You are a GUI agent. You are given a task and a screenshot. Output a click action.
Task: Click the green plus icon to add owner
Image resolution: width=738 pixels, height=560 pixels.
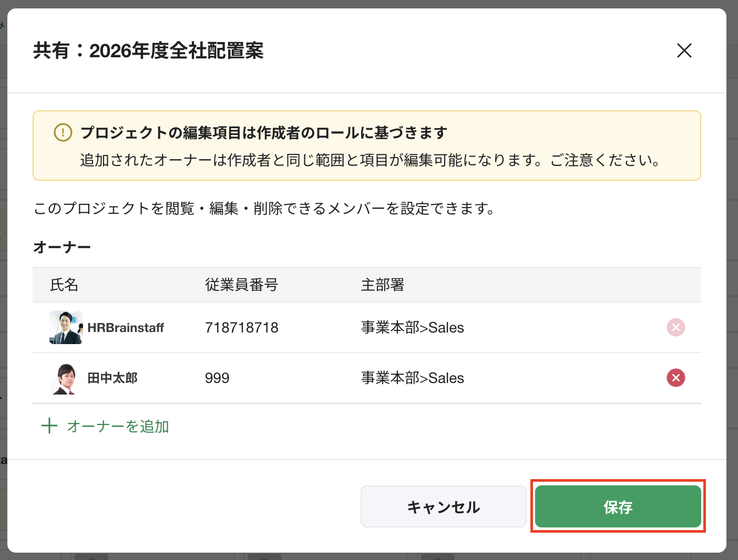tap(49, 426)
